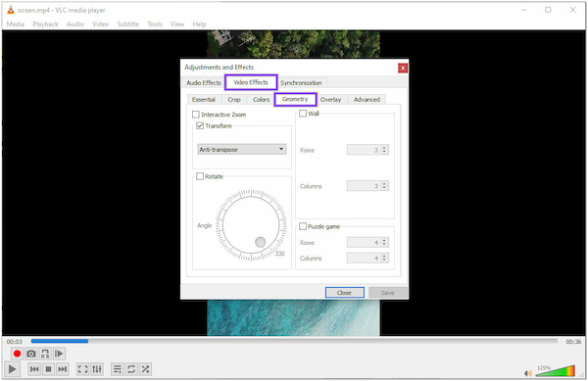
Task: Stop playback
Action: [x=48, y=369]
